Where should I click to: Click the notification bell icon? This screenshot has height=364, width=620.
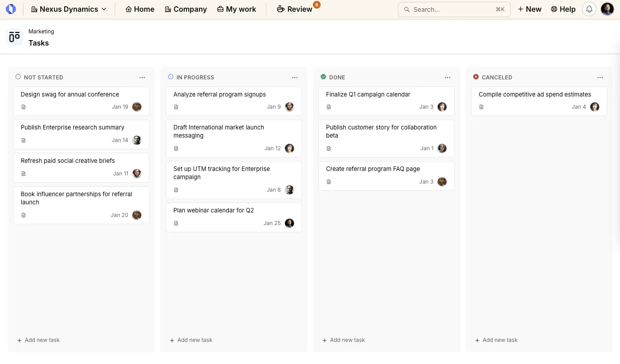tap(589, 9)
